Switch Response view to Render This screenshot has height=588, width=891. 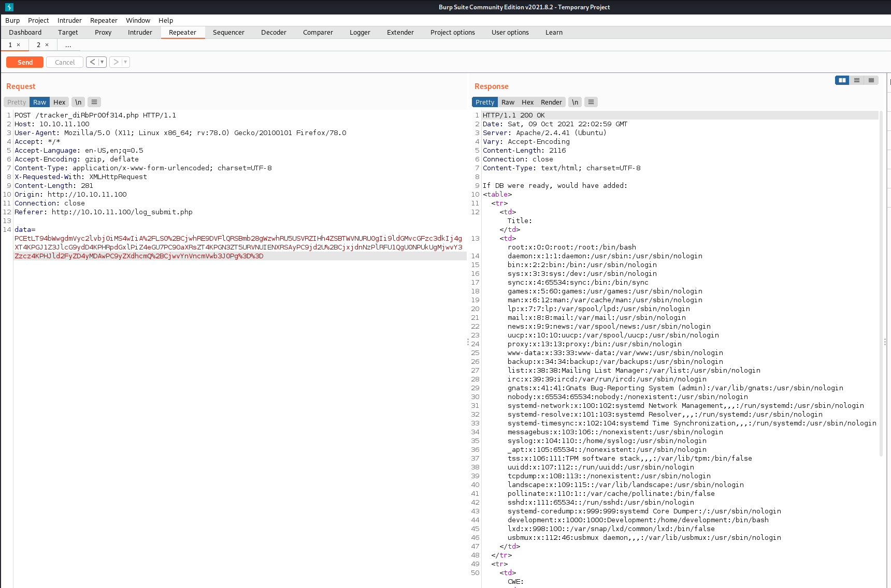[551, 102]
